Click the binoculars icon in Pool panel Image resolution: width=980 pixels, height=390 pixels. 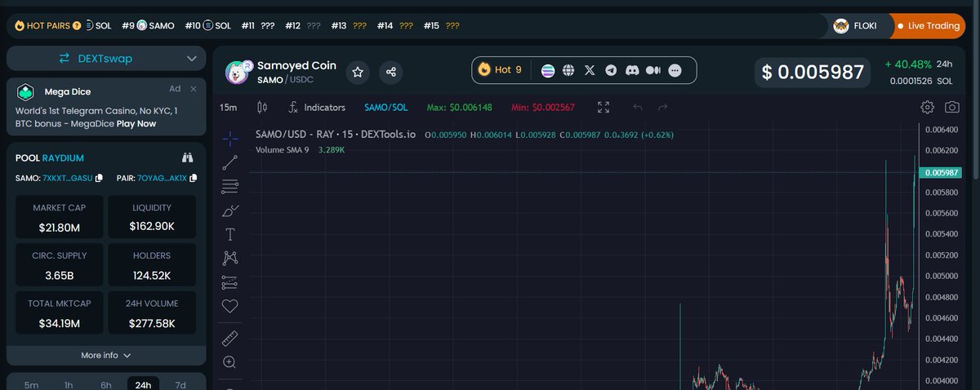tap(187, 157)
